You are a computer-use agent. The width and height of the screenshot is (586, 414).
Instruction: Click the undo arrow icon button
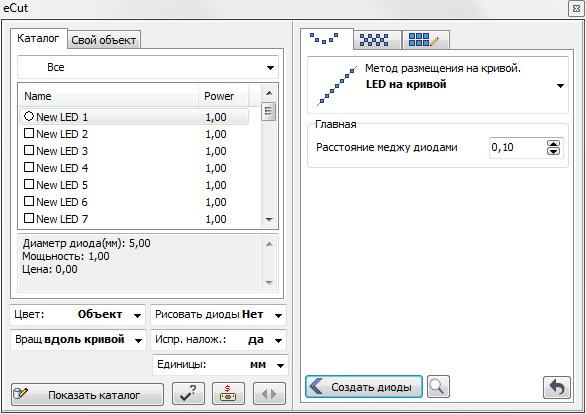click(x=556, y=387)
